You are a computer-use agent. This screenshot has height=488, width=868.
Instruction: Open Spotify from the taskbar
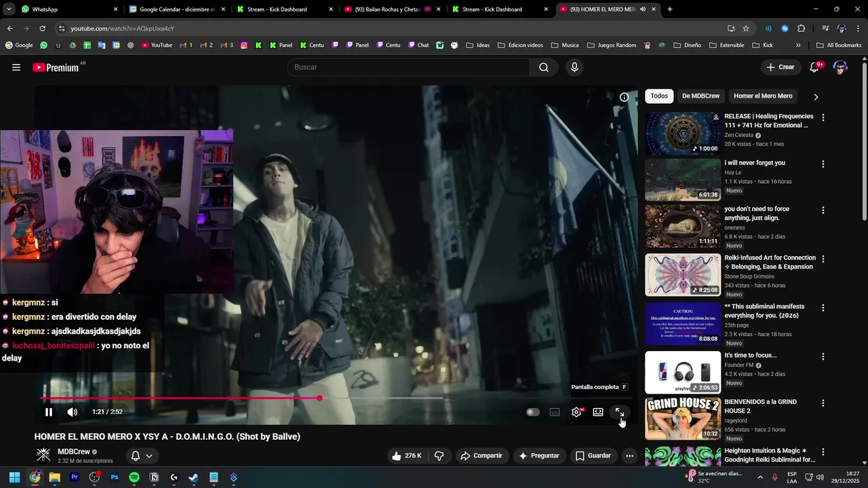tap(134, 477)
